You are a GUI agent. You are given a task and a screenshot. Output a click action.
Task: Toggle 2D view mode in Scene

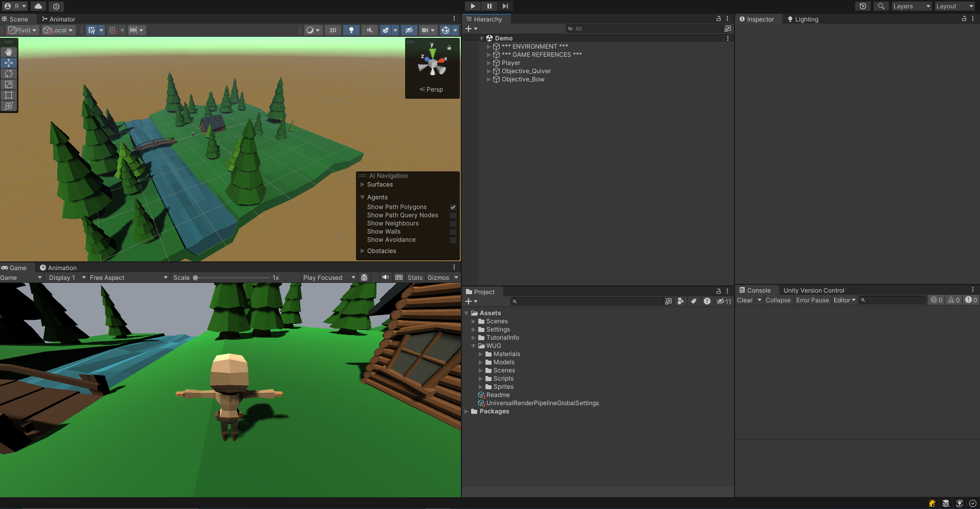click(333, 30)
